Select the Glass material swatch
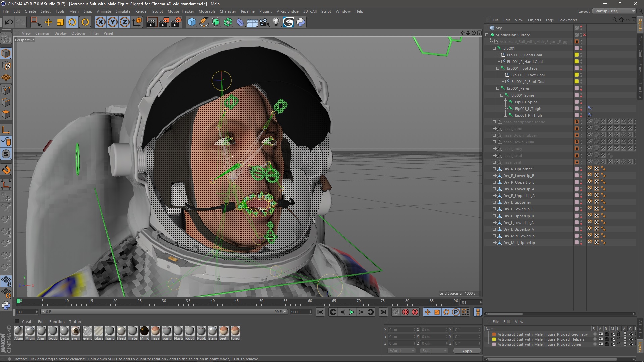Image resolution: width=644 pixels, height=362 pixels. [99, 333]
